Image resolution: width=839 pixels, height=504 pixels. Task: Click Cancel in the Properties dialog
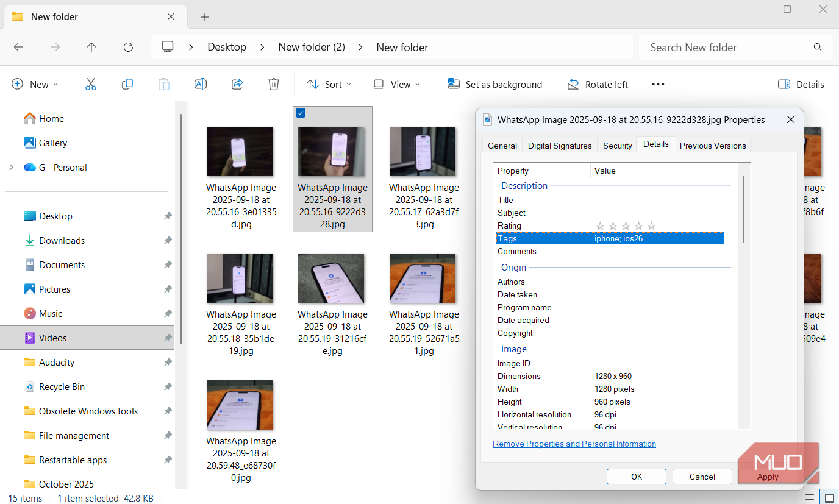click(x=702, y=477)
